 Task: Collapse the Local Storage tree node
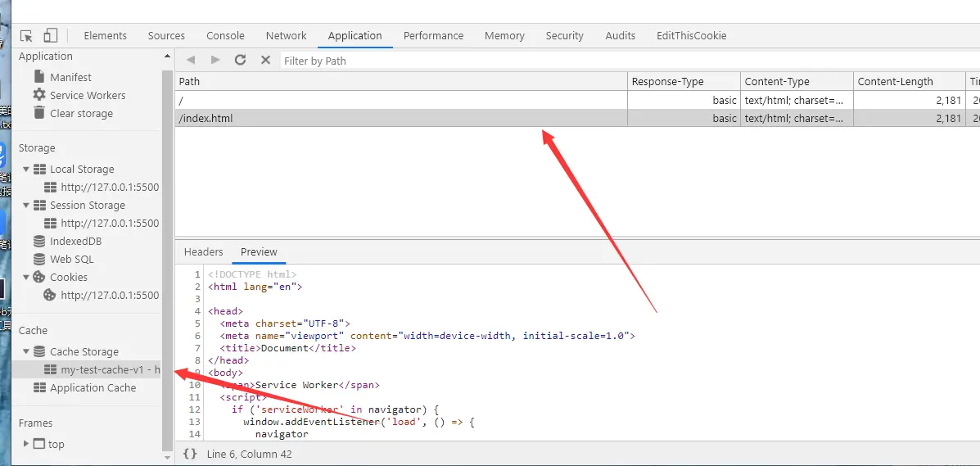[25, 170]
